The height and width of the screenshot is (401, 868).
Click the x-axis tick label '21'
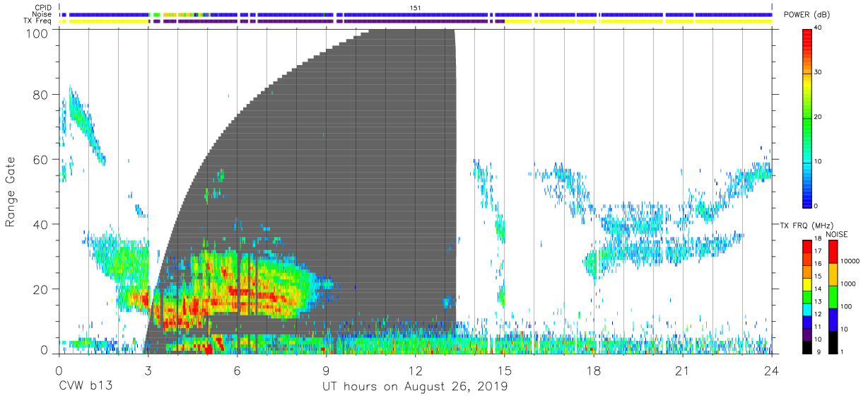683,371
